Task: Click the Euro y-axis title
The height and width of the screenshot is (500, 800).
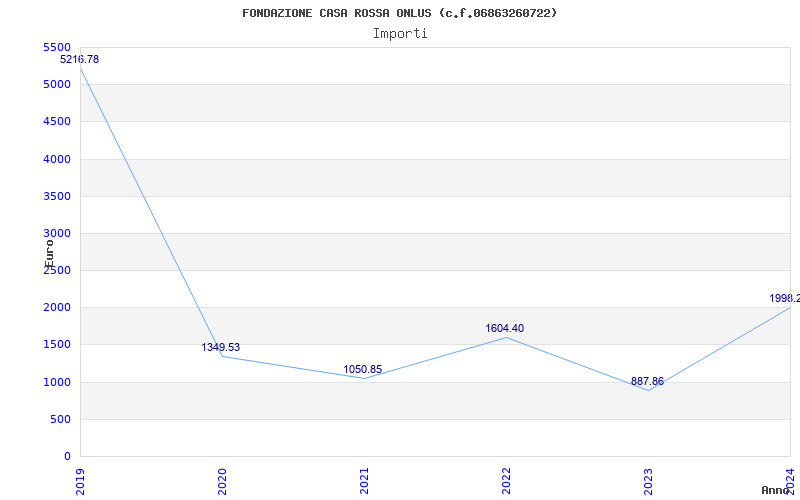Action: point(49,254)
